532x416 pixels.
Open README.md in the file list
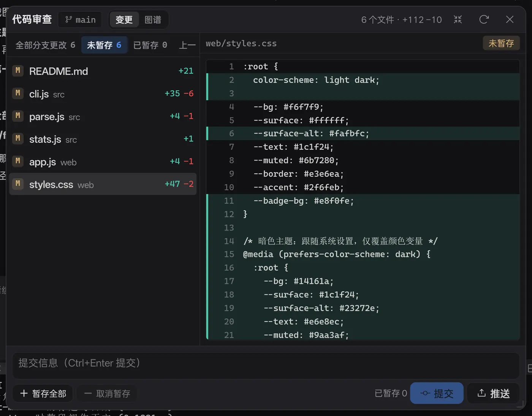coord(103,71)
